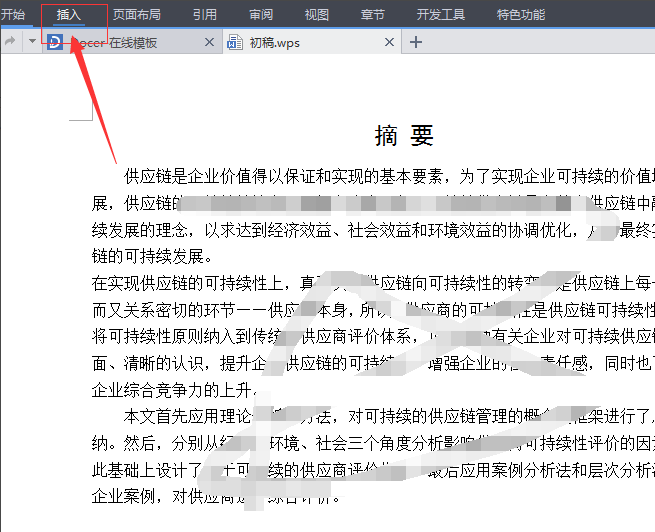Place cursor in 链的可持续发展 paragraph line
Image resolution: width=655 pixels, height=532 pixels.
point(152,256)
